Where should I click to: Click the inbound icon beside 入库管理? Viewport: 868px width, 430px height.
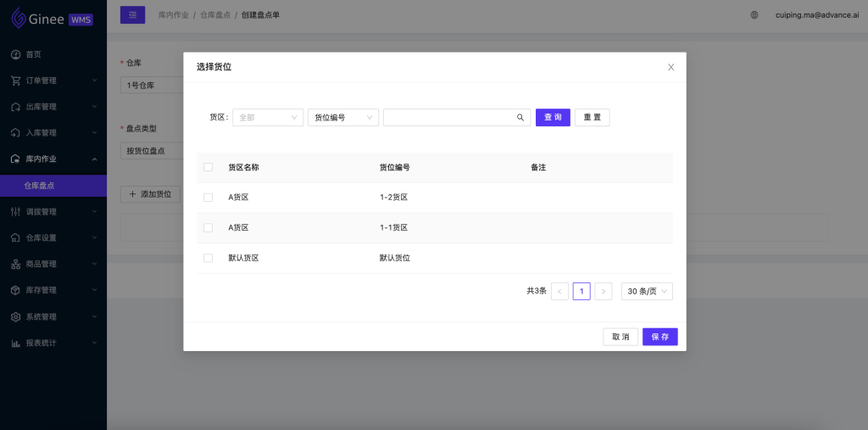[16, 132]
